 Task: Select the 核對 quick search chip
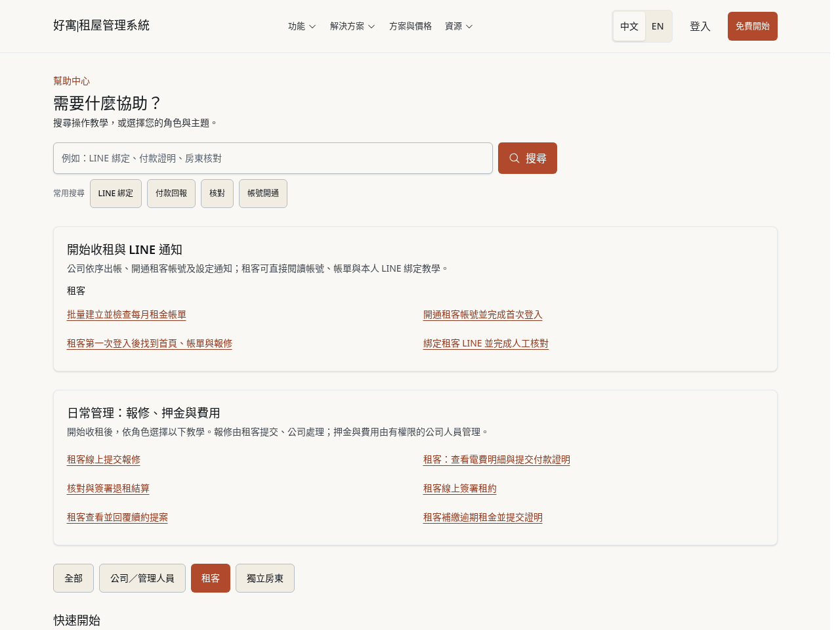pos(217,194)
